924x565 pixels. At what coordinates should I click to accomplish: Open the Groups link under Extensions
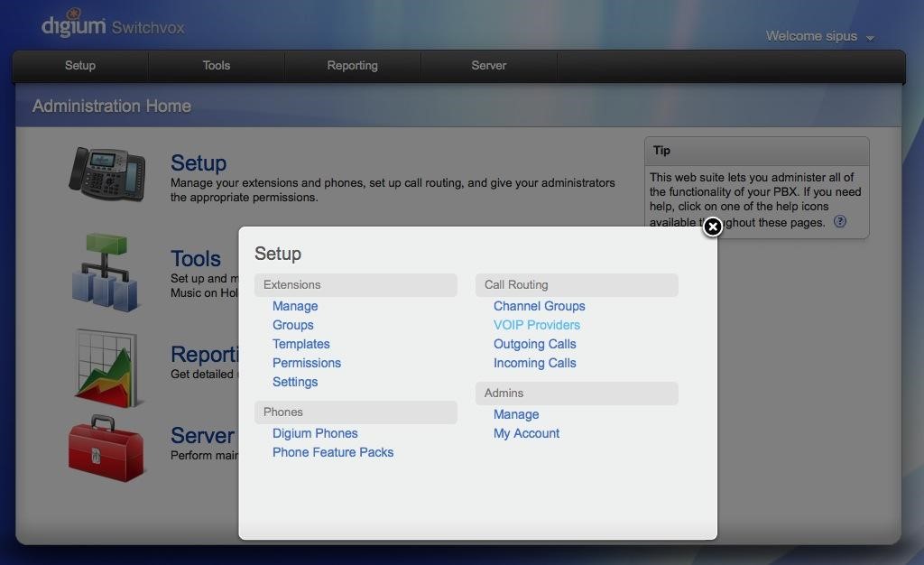pyautogui.click(x=293, y=325)
